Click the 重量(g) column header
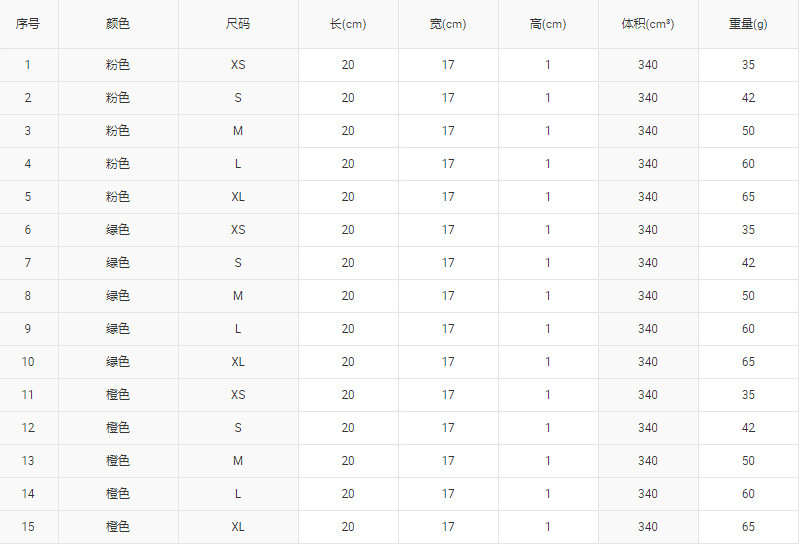804x558 pixels. 748,24
